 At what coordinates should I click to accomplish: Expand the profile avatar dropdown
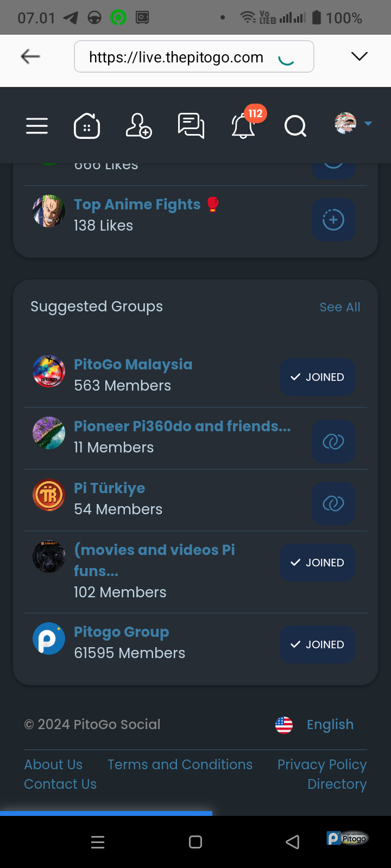click(x=353, y=124)
